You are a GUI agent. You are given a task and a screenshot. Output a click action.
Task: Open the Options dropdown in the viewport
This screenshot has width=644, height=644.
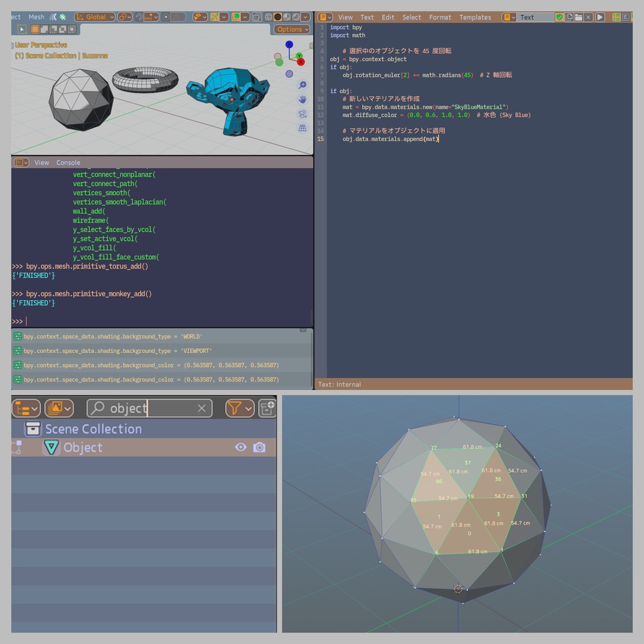pos(292,29)
